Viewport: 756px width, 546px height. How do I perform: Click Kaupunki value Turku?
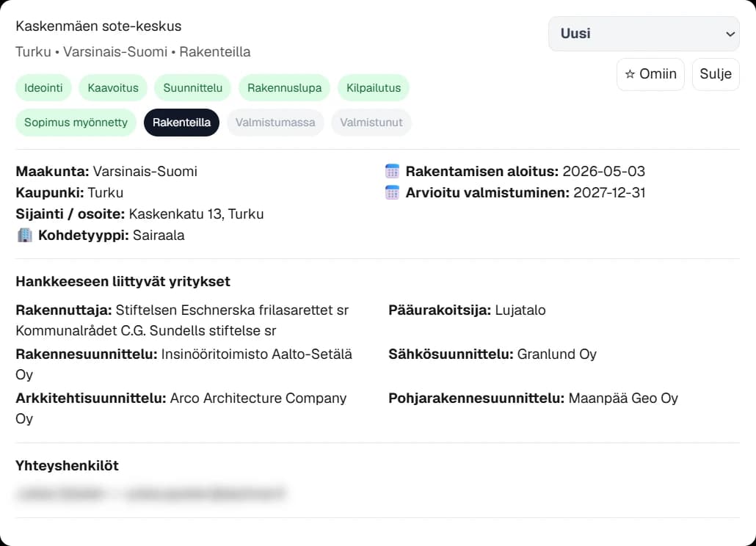[x=106, y=193]
